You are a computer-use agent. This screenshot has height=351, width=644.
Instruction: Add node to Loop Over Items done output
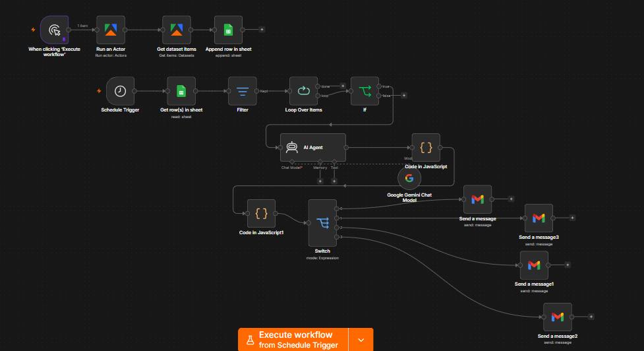[343, 86]
